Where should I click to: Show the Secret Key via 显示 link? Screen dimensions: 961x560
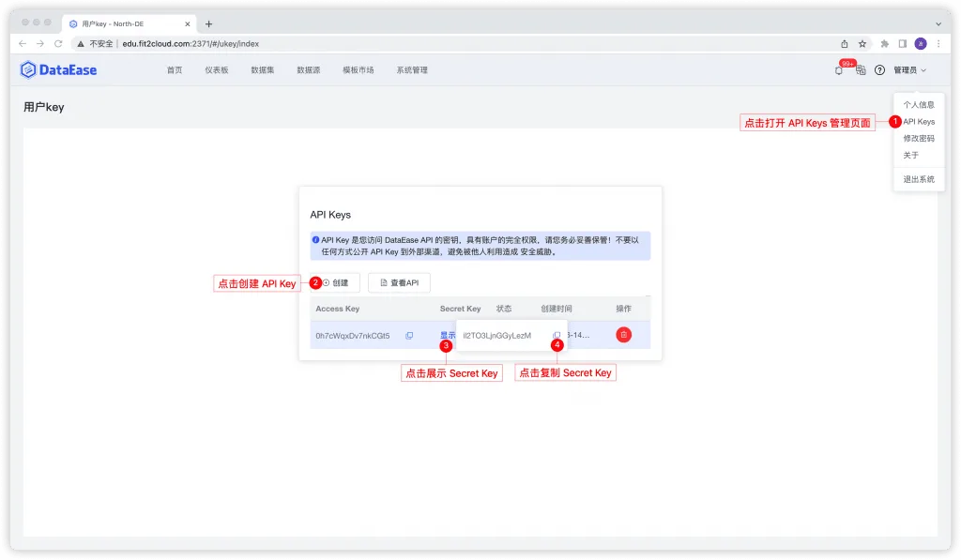pyautogui.click(x=448, y=335)
